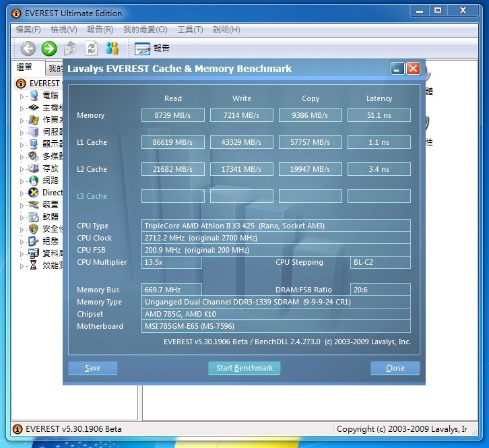Click the Memory Copy 9386 MB/s value
The height and width of the screenshot is (448, 489).
pyautogui.click(x=311, y=115)
